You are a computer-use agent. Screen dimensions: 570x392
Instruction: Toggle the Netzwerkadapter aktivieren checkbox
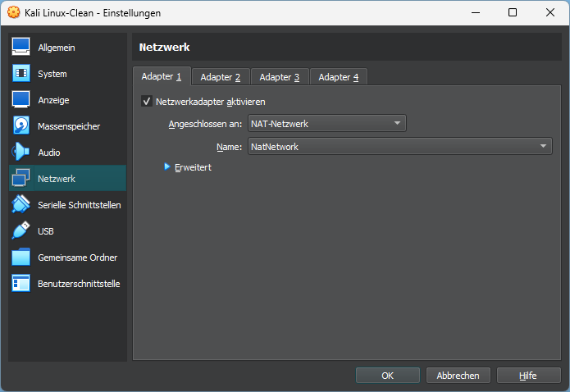point(147,101)
